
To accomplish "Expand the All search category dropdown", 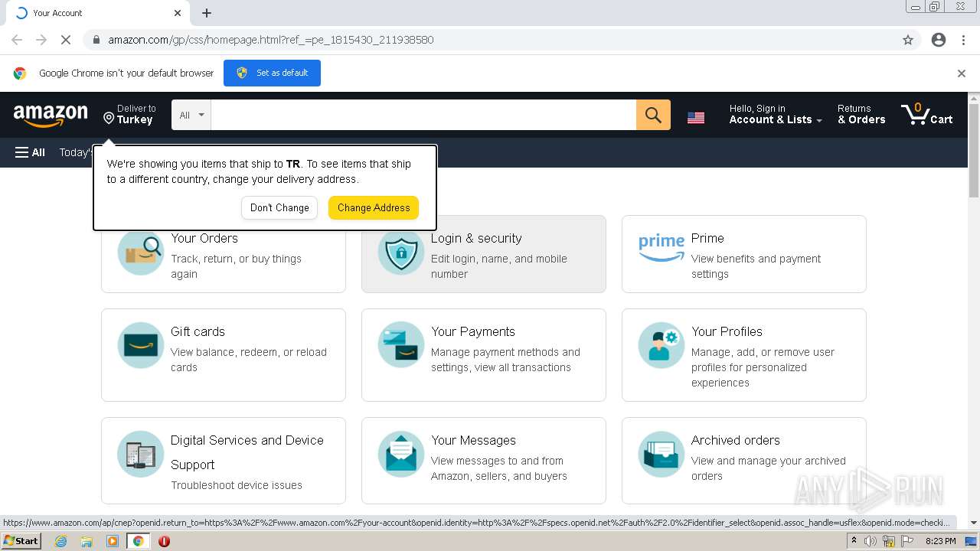I will click(191, 115).
